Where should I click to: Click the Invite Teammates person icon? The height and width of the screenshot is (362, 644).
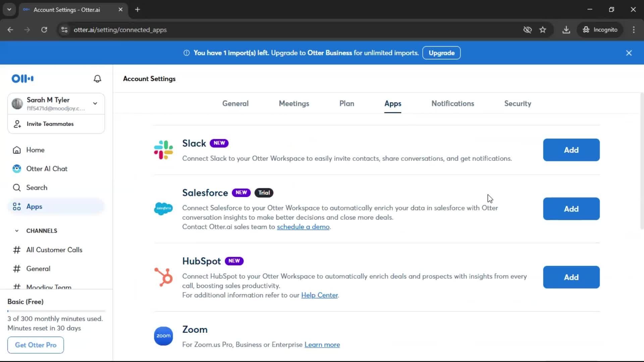pos(17,124)
